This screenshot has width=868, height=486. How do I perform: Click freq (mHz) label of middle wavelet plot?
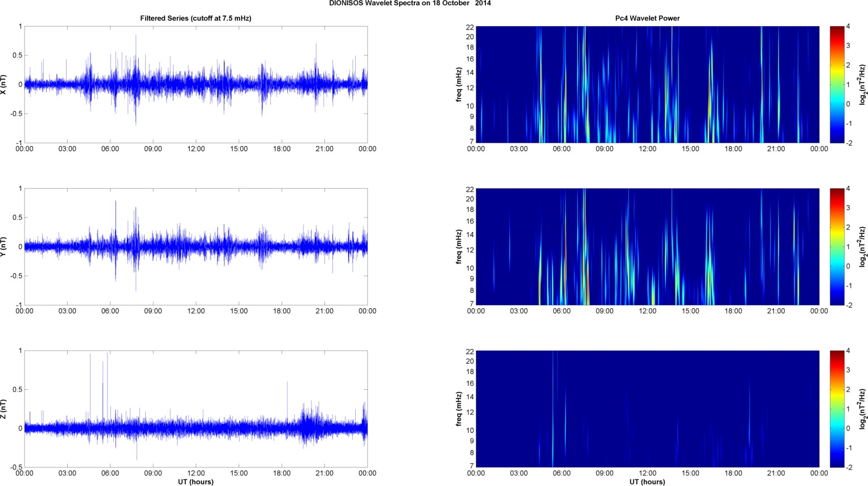coord(459,246)
